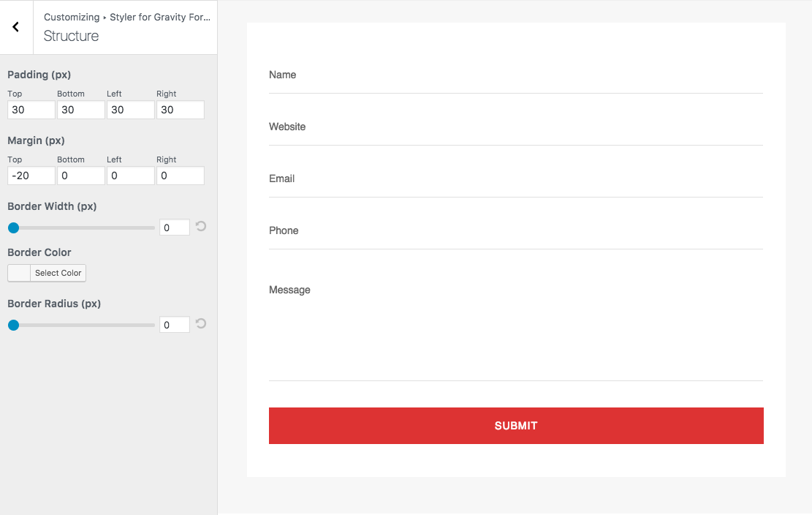Click the Customizing breadcrumb text
The image size is (812, 515).
coord(72,17)
